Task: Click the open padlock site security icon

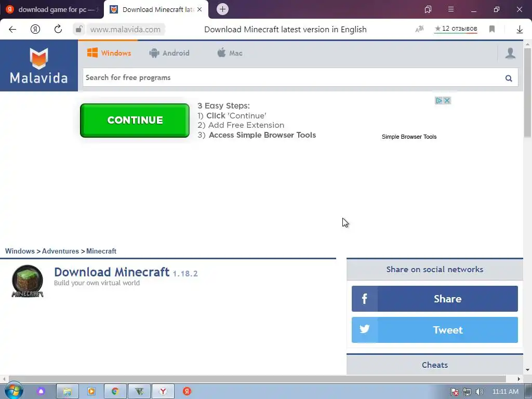Action: [79, 29]
